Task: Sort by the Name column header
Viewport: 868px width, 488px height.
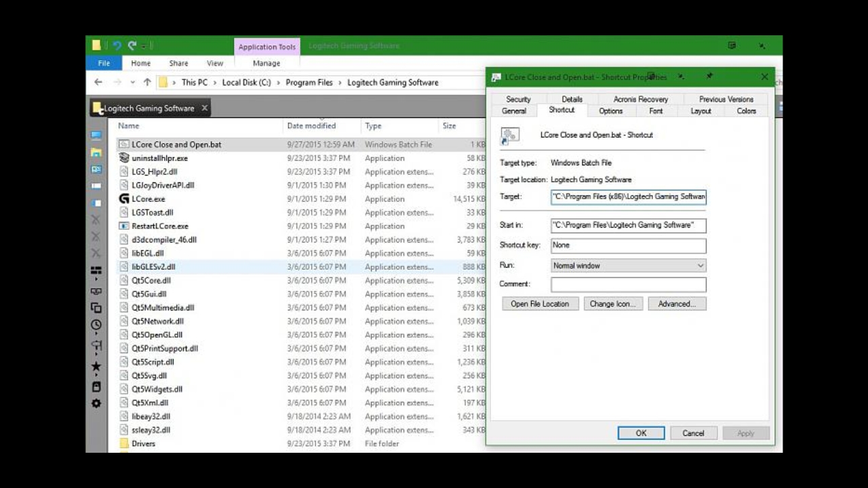Action: coord(128,125)
